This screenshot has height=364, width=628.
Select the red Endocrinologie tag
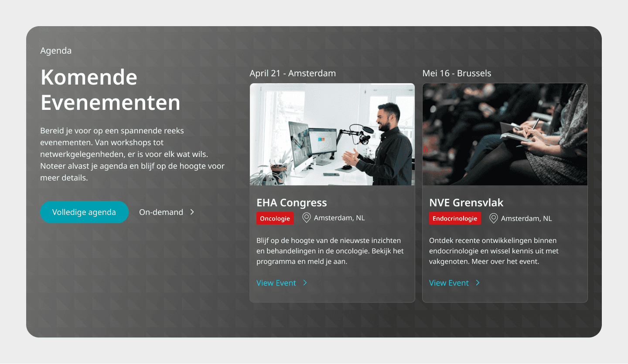coord(455,218)
